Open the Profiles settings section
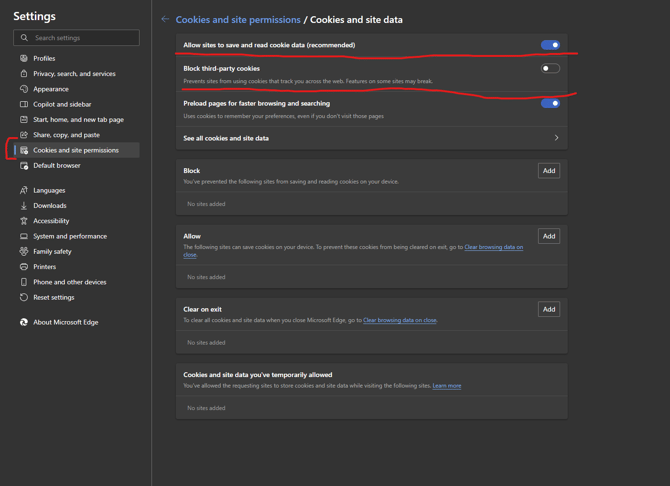This screenshot has height=486, width=670. tap(76, 58)
